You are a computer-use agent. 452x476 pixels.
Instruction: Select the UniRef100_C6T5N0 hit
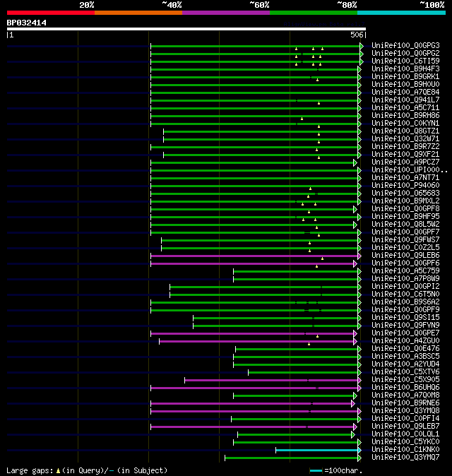pyautogui.click(x=405, y=294)
